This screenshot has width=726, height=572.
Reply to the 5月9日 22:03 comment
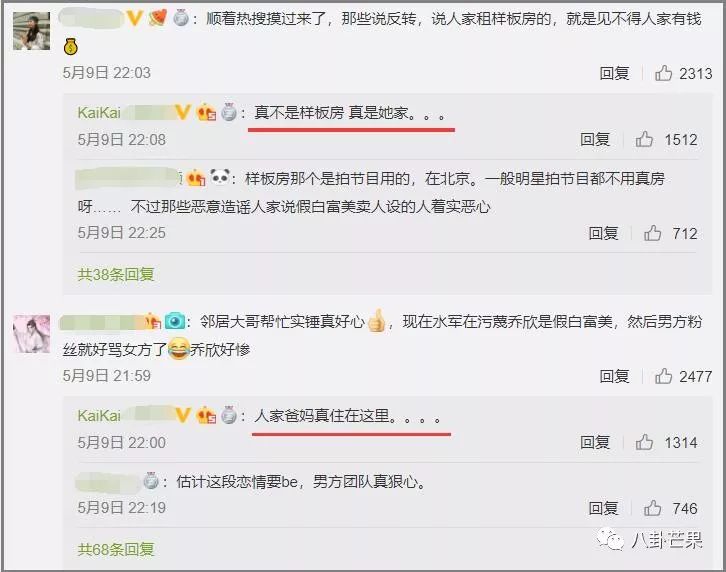pyautogui.click(x=614, y=73)
